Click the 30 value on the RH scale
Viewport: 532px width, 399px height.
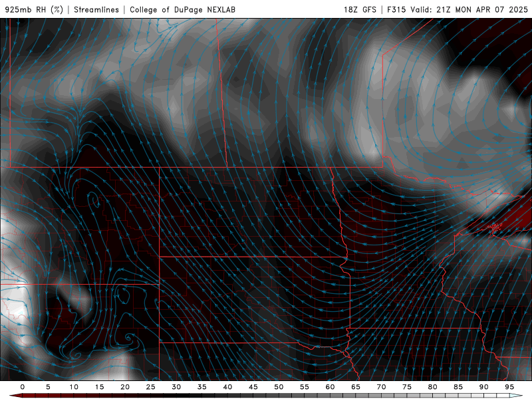pos(176,387)
